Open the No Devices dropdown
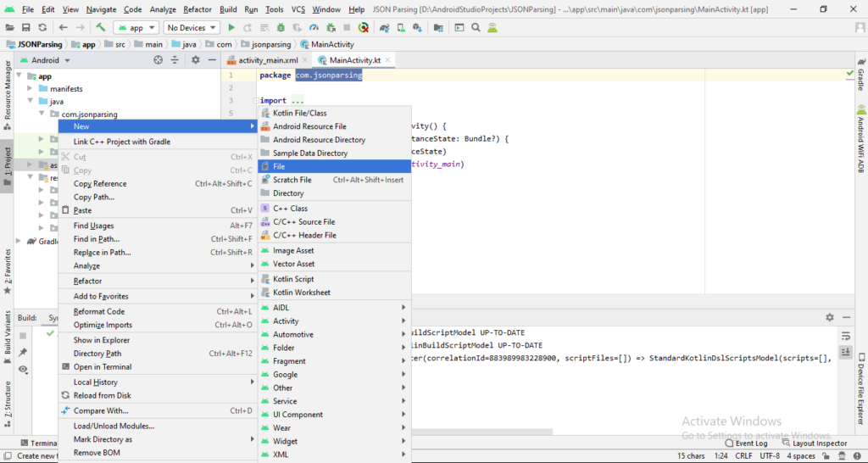The width and height of the screenshot is (868, 463). tap(190, 28)
